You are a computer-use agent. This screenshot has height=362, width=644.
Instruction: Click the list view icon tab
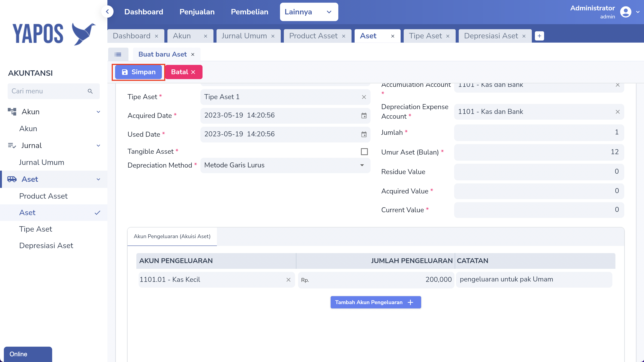pos(118,54)
